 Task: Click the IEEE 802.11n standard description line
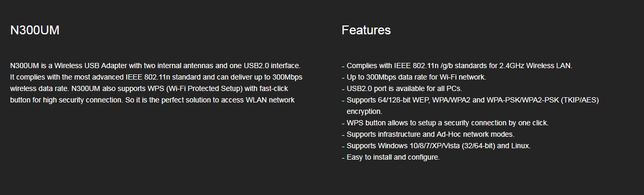click(x=156, y=77)
